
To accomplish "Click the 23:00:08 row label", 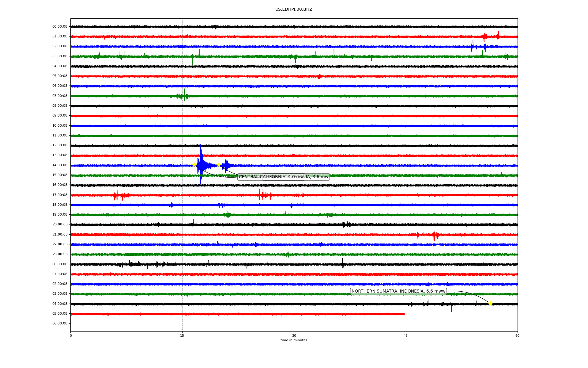I will click(x=60, y=254).
